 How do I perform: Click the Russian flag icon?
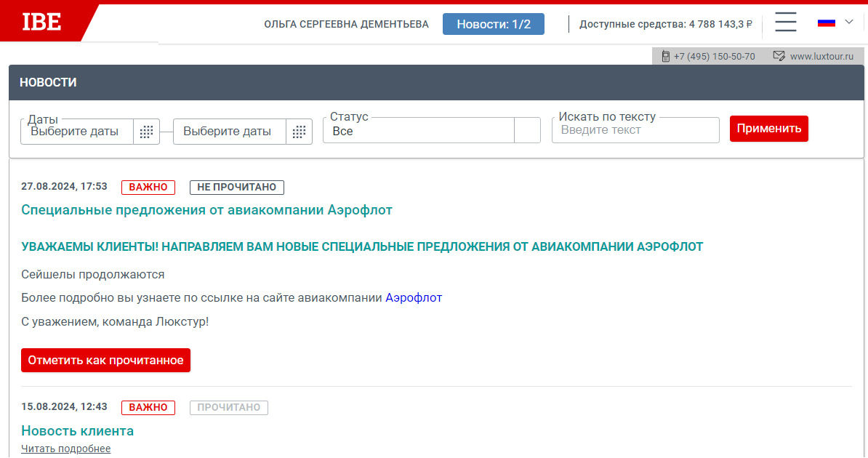826,23
